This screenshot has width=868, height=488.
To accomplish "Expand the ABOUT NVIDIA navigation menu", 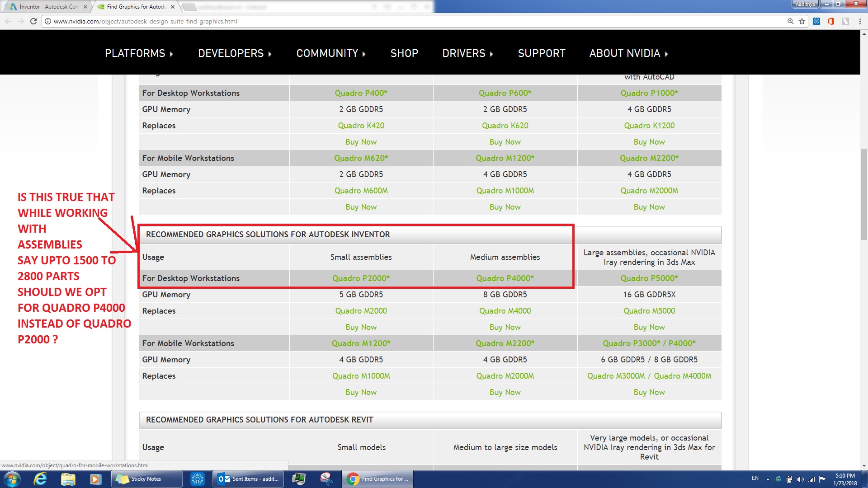I will click(x=629, y=53).
